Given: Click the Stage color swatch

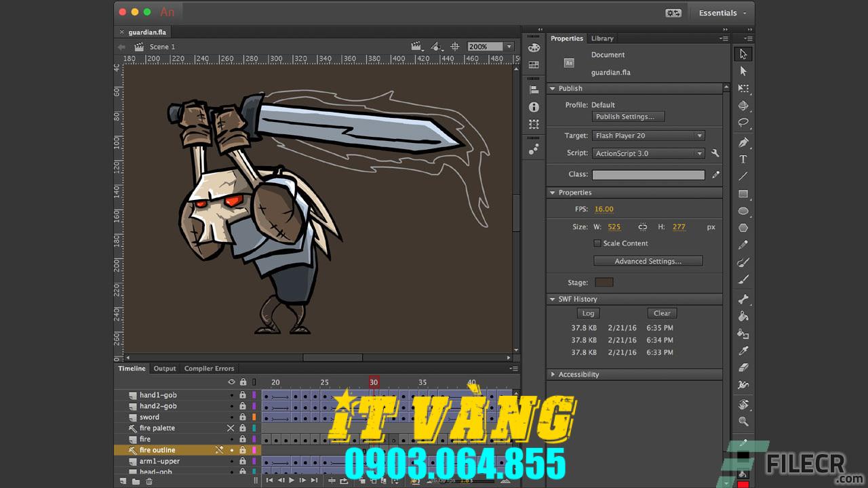Looking at the screenshot, I should tap(604, 282).
